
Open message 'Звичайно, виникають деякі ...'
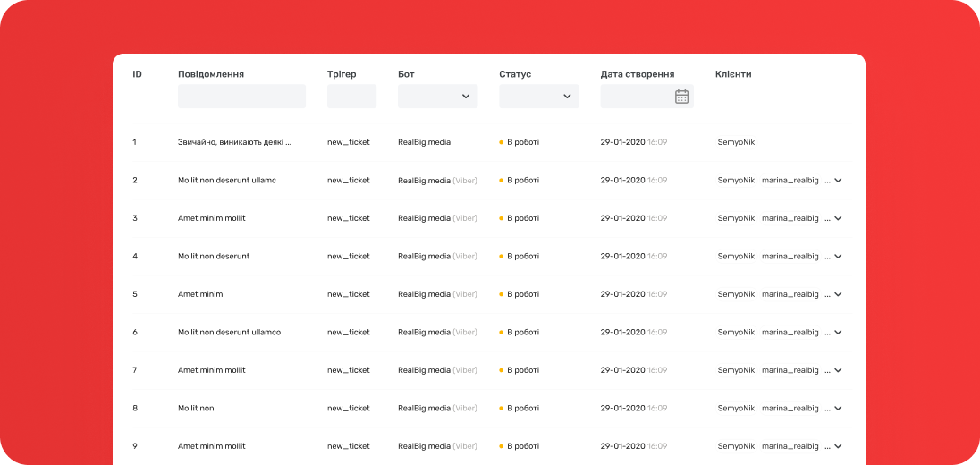tap(234, 142)
